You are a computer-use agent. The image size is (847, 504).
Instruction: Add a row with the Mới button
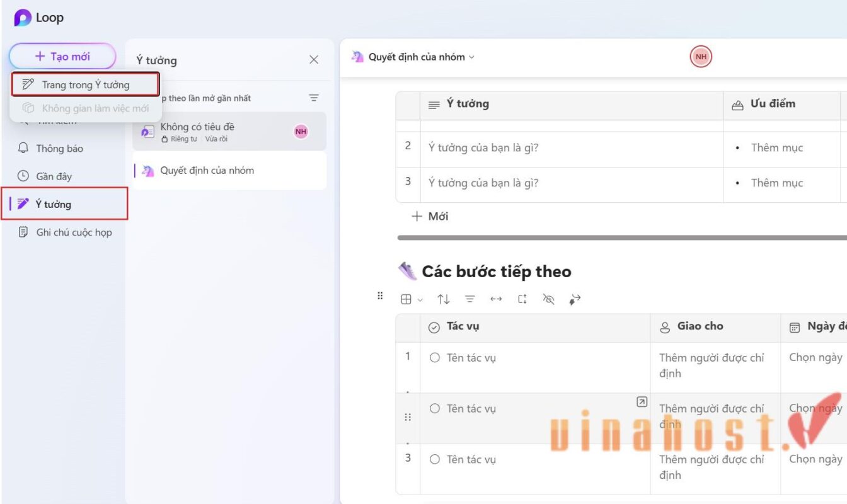click(430, 216)
